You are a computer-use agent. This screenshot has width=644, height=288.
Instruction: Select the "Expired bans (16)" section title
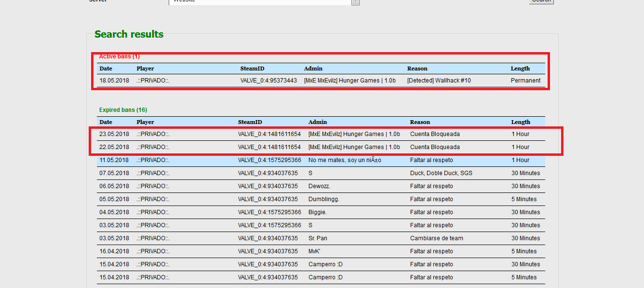(x=123, y=110)
